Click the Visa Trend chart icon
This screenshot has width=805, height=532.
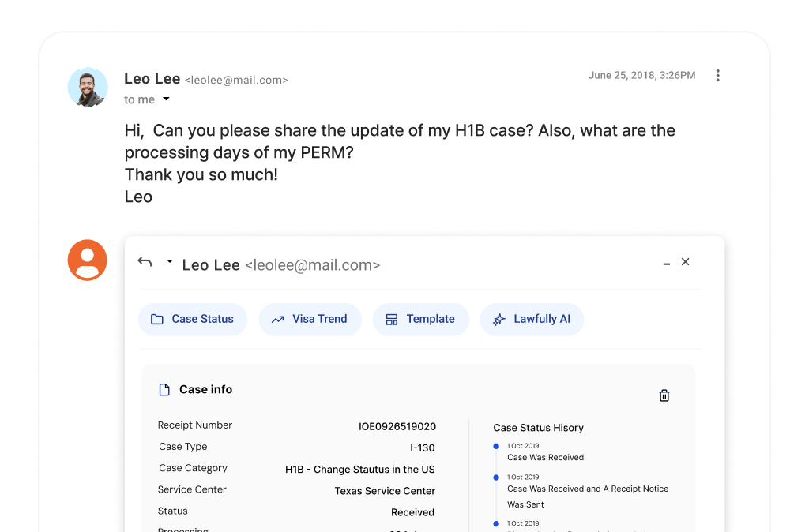tap(278, 319)
